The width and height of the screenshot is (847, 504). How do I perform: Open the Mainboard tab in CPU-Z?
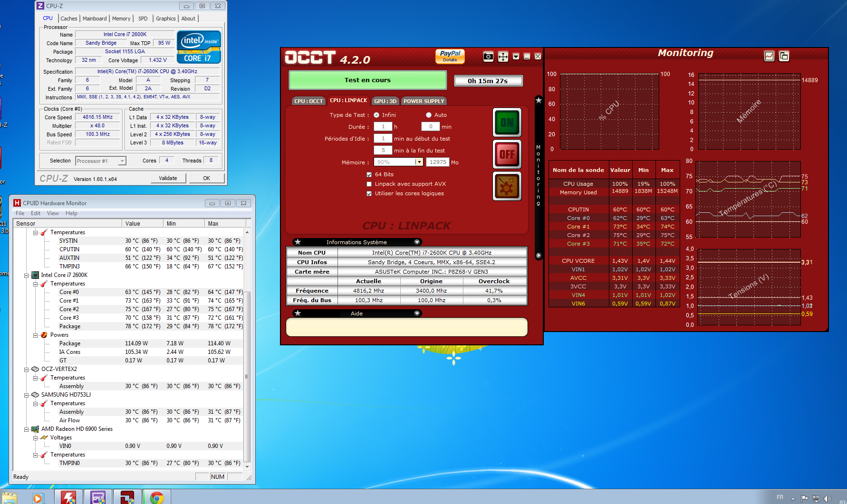point(95,19)
